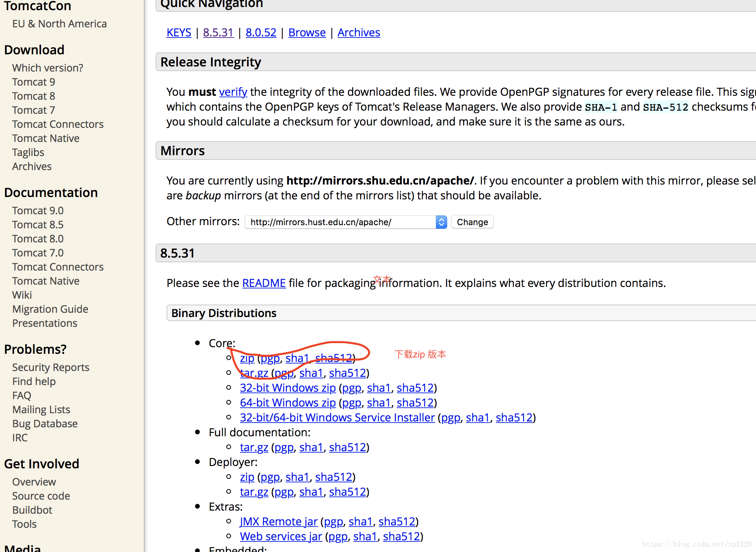The image size is (756, 552).
Task: Open Tomcat 8.5 documentation
Action: click(x=38, y=225)
